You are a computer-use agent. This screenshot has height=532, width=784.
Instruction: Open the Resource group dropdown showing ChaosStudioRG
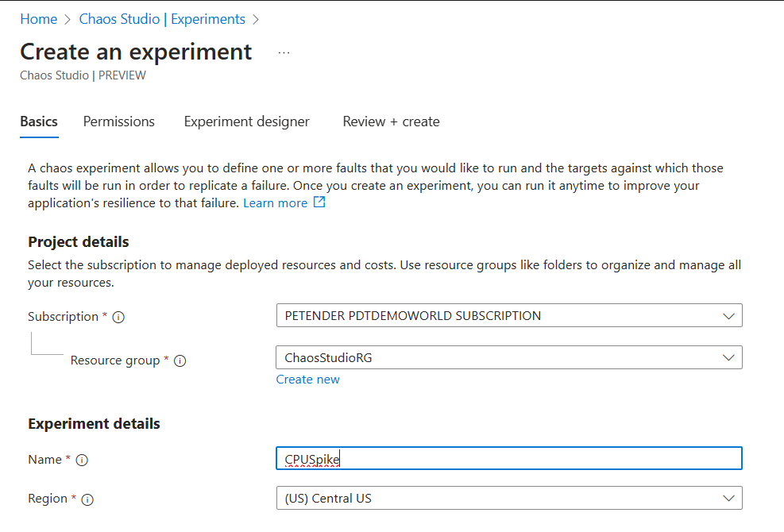click(x=508, y=357)
